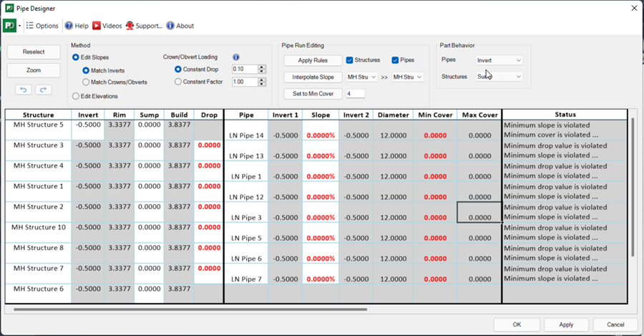Open the Pipes part behavior dropdown
Screen dimensions: 644x336
click(x=499, y=60)
